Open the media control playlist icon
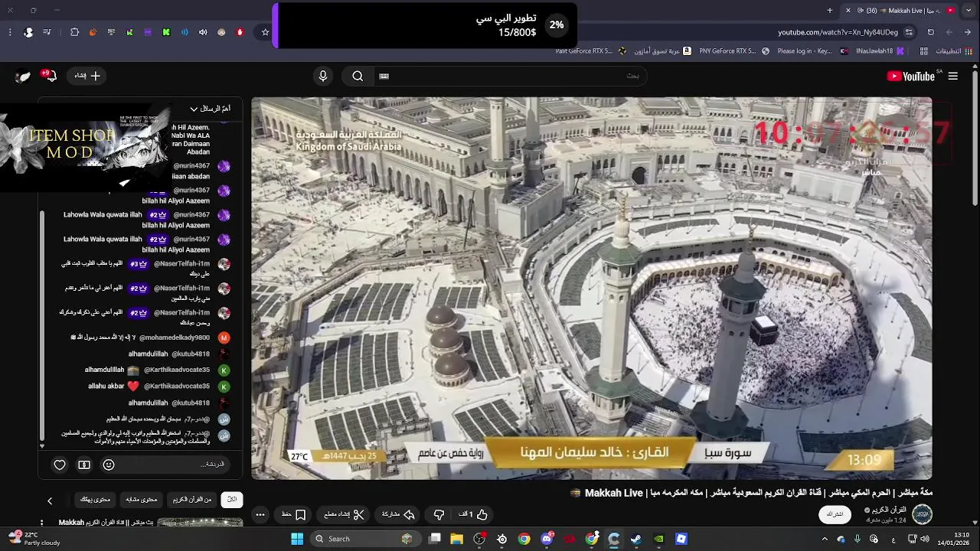The image size is (980, 551). pos(47,32)
